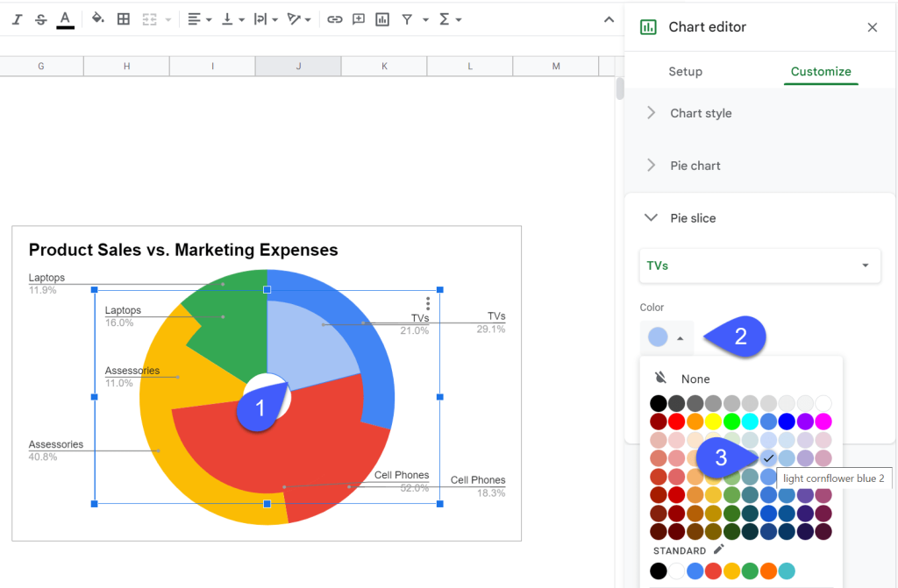Check the light cornflower blue 2 swatch

pyautogui.click(x=769, y=457)
